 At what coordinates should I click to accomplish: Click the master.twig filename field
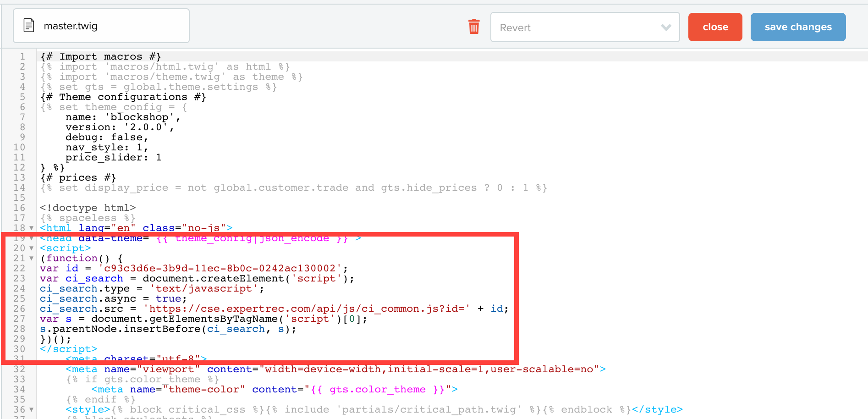(x=101, y=26)
